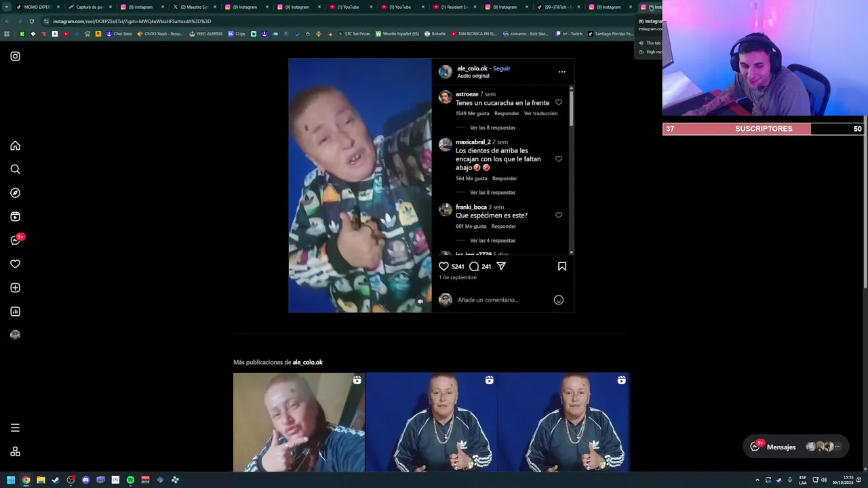Play or pause the reel video

[x=359, y=185]
